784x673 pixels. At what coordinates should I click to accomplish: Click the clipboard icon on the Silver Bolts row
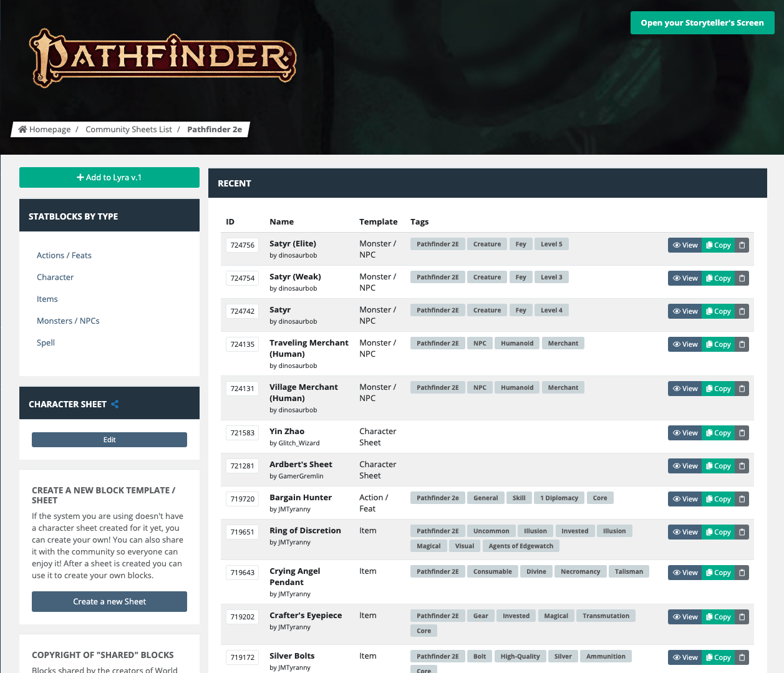[742, 657]
